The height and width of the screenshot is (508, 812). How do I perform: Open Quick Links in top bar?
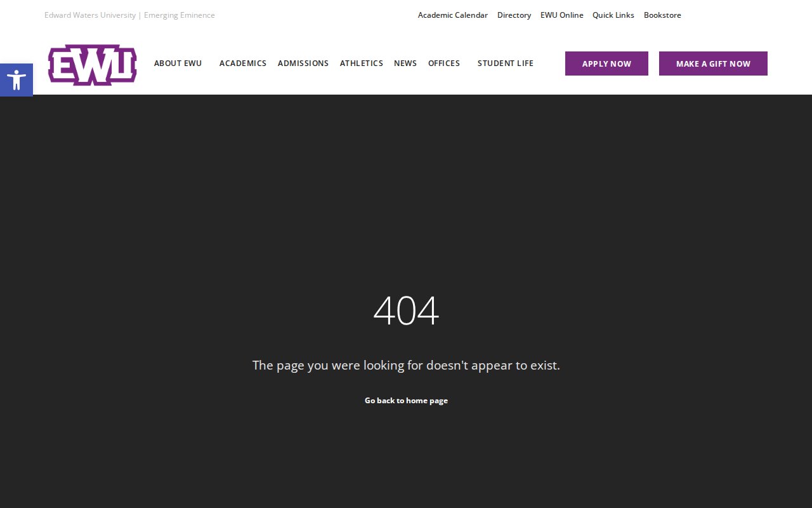613,15
